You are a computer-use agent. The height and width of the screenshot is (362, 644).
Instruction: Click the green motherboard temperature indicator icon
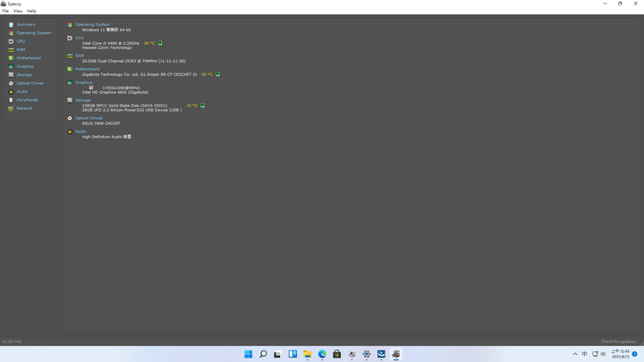(217, 74)
